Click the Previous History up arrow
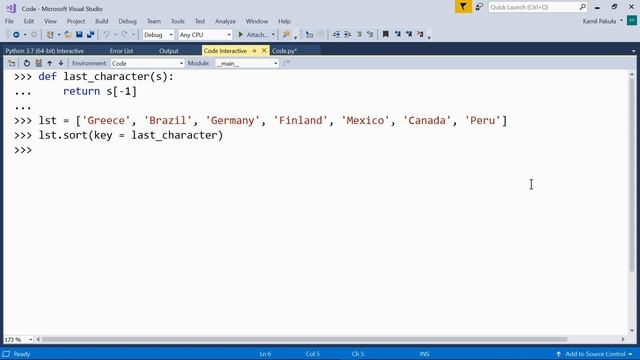640x360 pixels. pos(50,63)
